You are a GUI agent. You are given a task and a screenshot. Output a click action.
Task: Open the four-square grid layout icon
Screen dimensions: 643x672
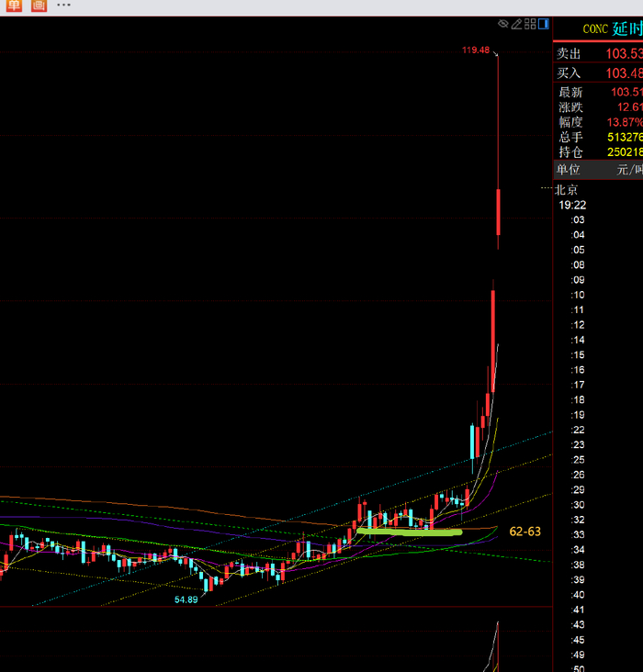pyautogui.click(x=530, y=24)
